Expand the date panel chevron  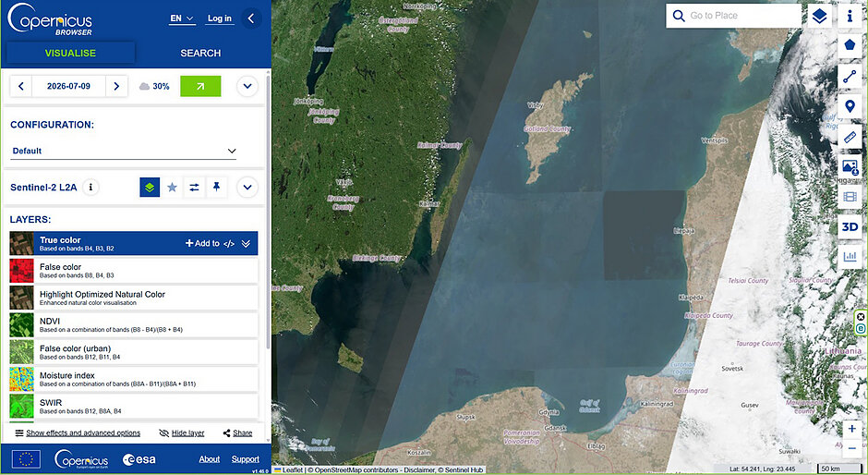pyautogui.click(x=247, y=86)
